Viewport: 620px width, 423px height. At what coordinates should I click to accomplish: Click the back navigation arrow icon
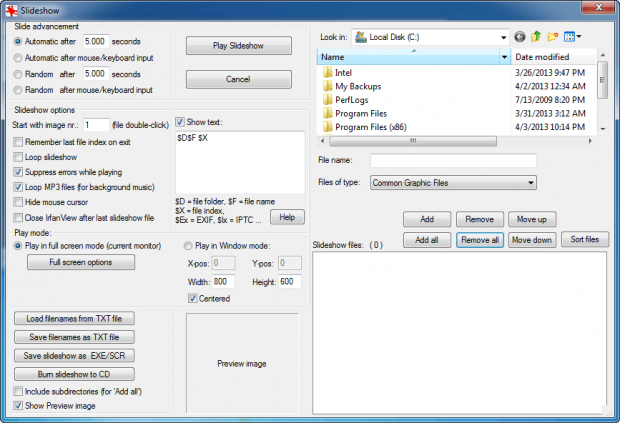click(x=520, y=37)
